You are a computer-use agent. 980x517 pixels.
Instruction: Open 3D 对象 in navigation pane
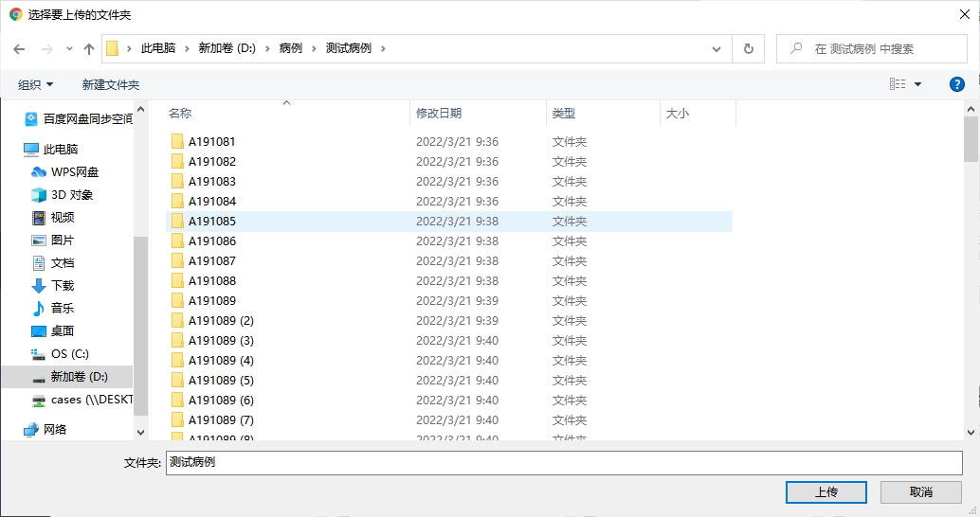pos(72,195)
